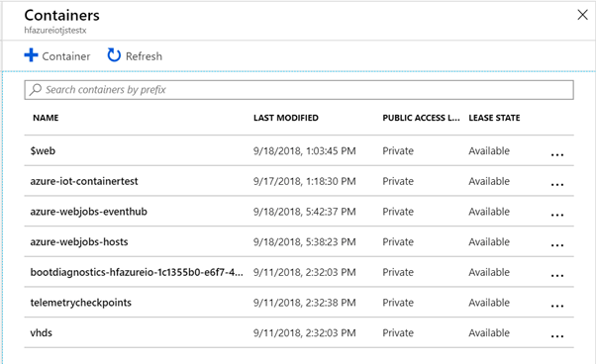Click the hfazureiotjstestx storage account subtitle
The width and height of the screenshot is (596, 364).
tap(55, 31)
